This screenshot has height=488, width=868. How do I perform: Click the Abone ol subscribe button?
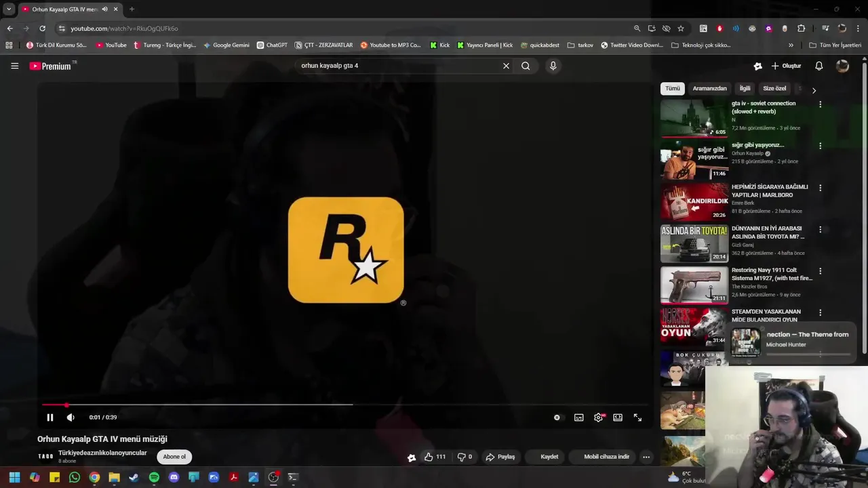[174, 457]
